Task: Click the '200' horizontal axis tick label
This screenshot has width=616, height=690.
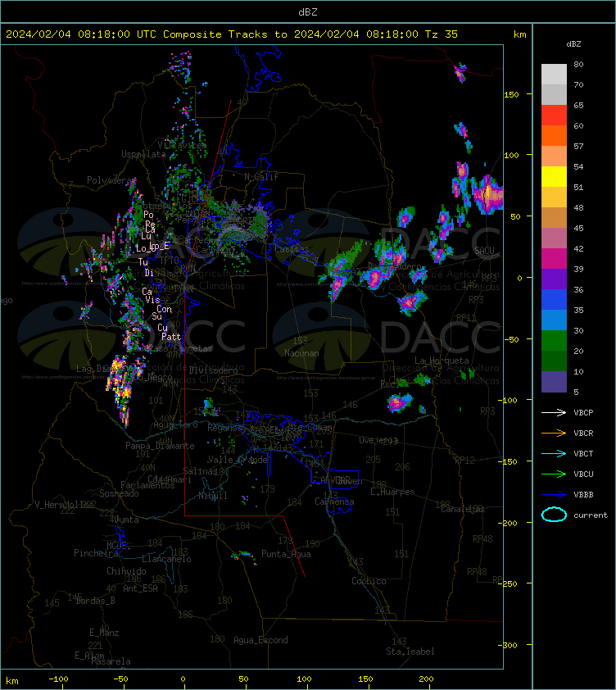Action: 426,679
